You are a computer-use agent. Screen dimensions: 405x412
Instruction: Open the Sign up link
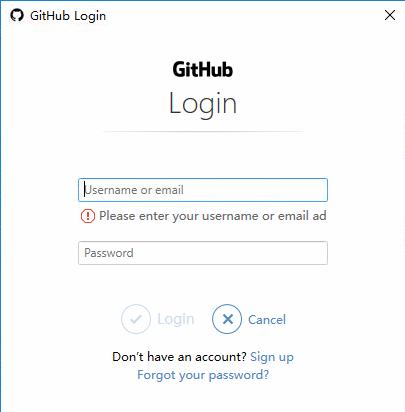pyautogui.click(x=272, y=357)
